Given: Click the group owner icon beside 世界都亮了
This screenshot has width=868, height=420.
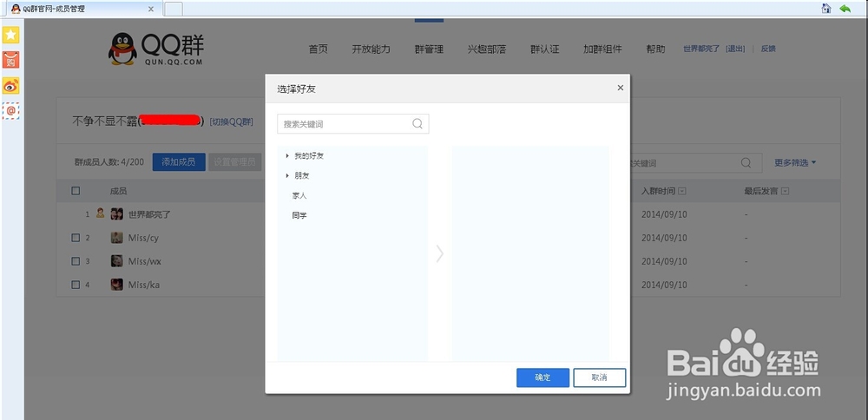Looking at the screenshot, I should (x=100, y=213).
